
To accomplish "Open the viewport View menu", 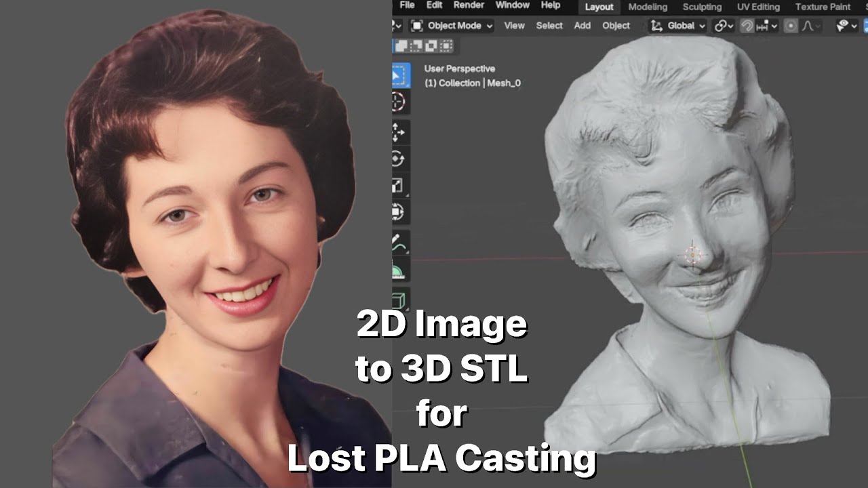I will (514, 26).
